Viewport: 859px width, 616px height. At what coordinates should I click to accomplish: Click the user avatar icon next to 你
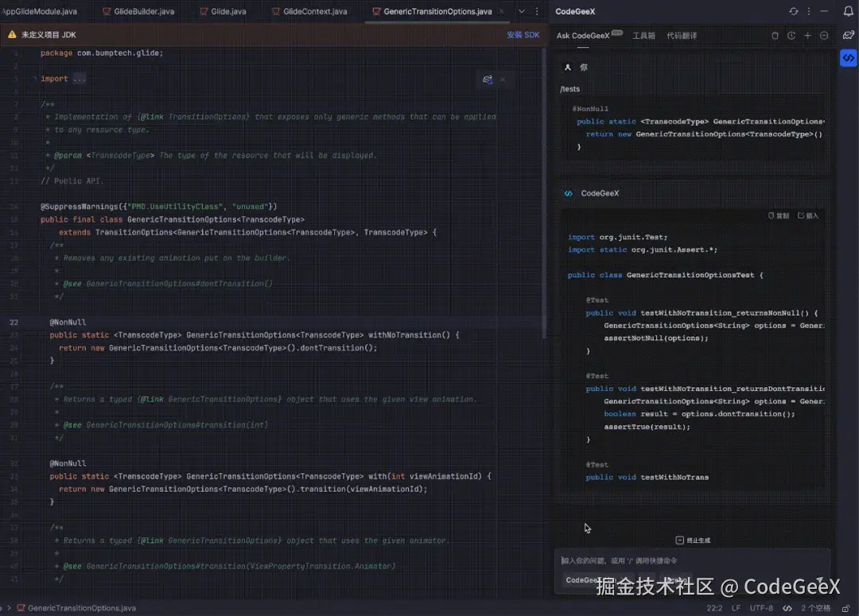(568, 68)
